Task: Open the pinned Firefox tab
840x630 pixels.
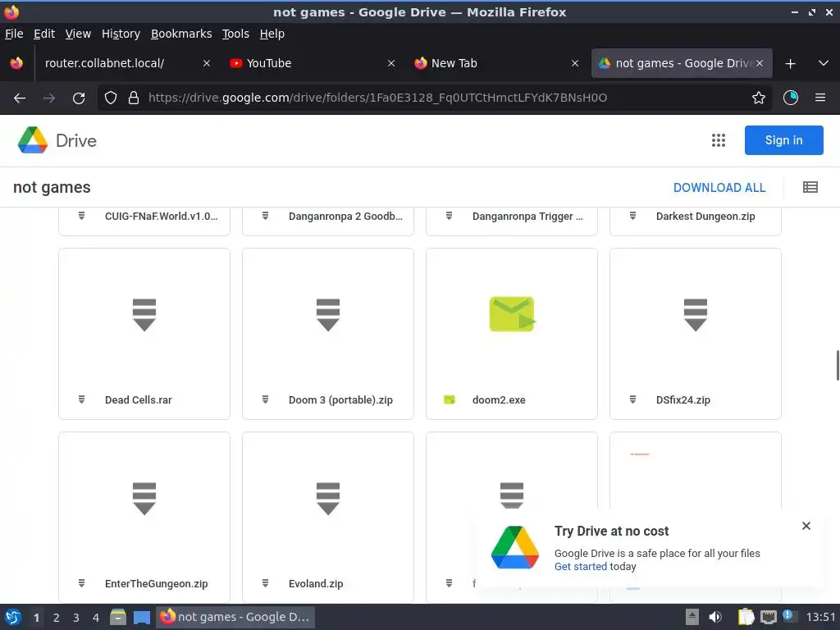Action: coord(16,63)
